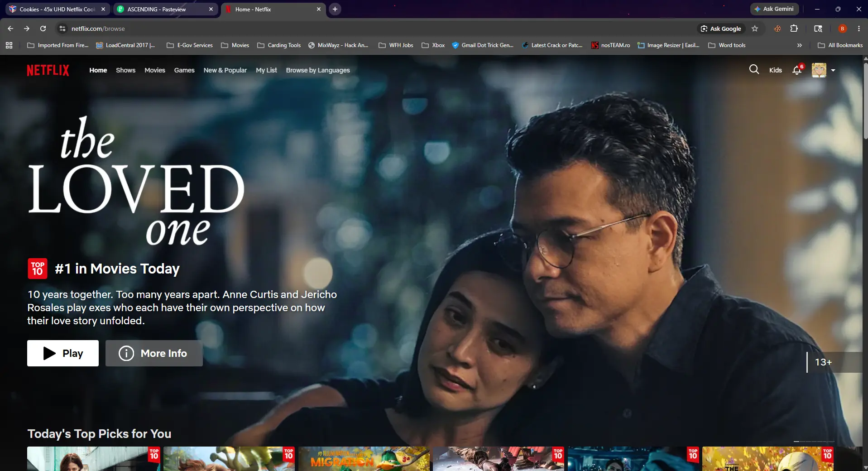Open the Xbox bookmark folder
This screenshot has height=471, width=868.
433,45
